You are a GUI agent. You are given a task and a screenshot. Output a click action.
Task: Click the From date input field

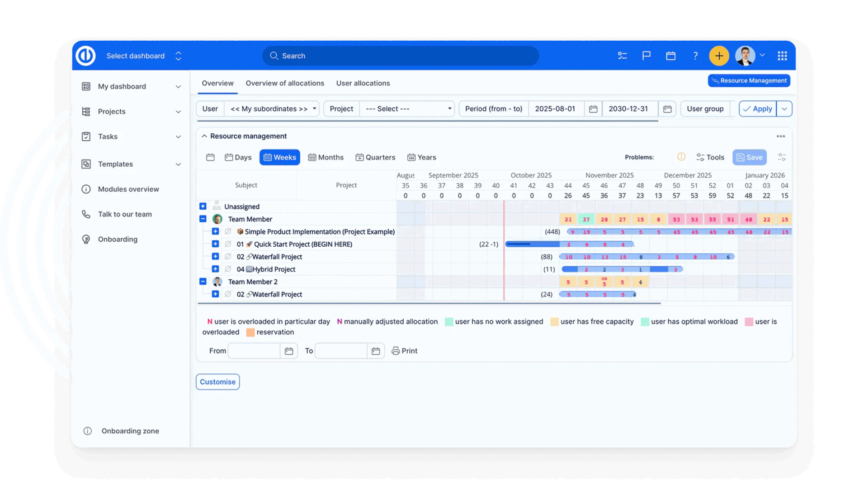pyautogui.click(x=253, y=351)
